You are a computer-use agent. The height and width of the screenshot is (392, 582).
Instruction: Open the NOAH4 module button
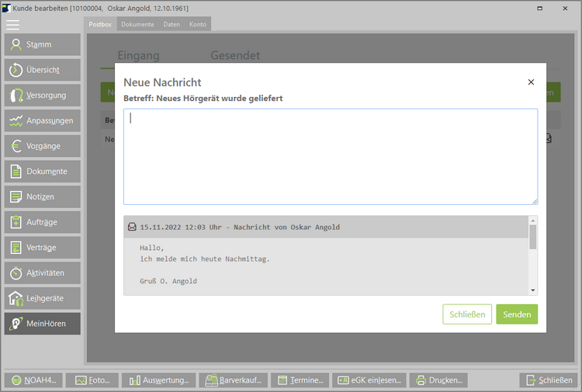33,380
